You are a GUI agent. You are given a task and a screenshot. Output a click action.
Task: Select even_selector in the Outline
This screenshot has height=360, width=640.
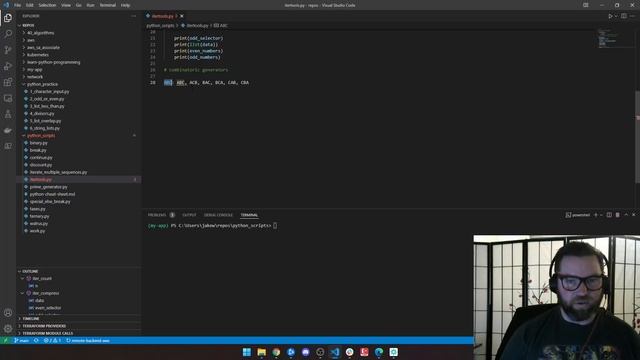[48, 308]
